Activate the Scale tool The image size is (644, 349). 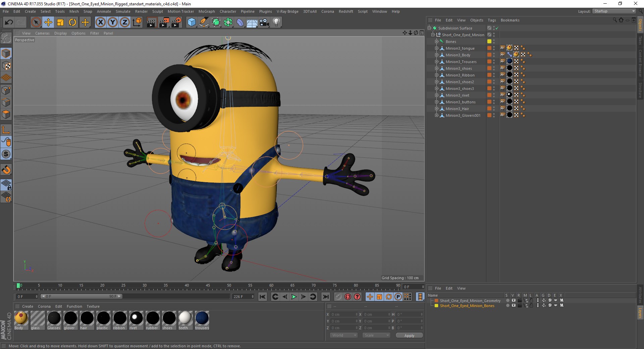(60, 22)
